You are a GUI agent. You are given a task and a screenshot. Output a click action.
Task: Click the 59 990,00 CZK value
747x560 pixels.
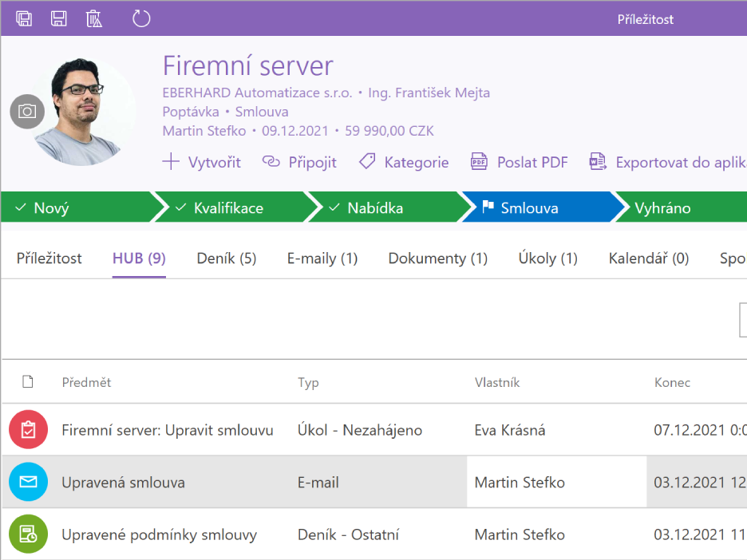click(x=389, y=131)
